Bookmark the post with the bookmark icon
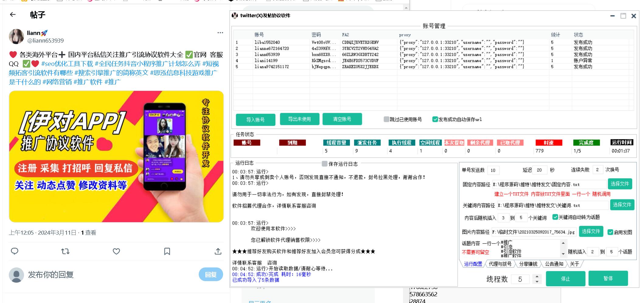Viewport: 644px width, 303px height. pos(167,251)
